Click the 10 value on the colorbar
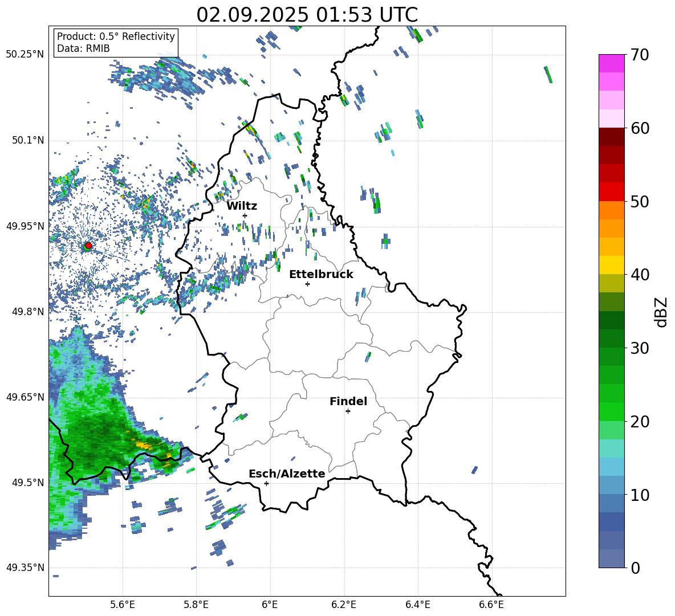 (640, 495)
